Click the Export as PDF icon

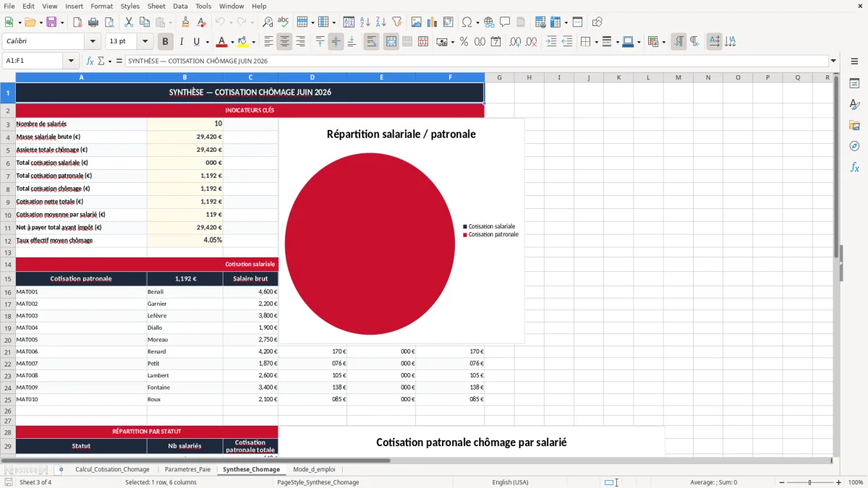coord(77,22)
